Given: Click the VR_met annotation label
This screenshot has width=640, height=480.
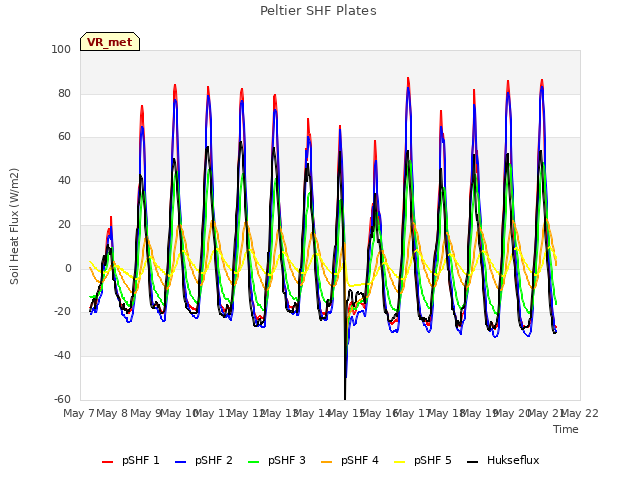Looking at the screenshot, I should (110, 42).
